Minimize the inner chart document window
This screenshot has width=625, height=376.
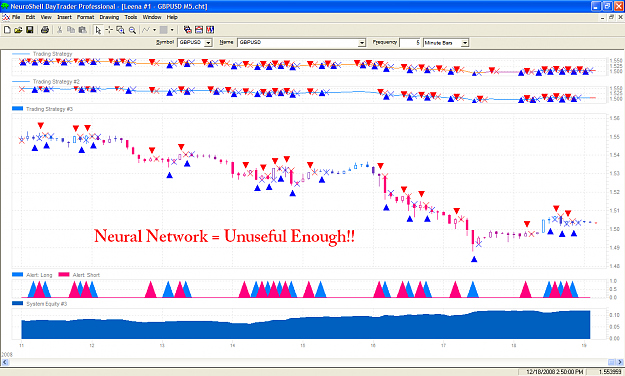(x=603, y=17)
